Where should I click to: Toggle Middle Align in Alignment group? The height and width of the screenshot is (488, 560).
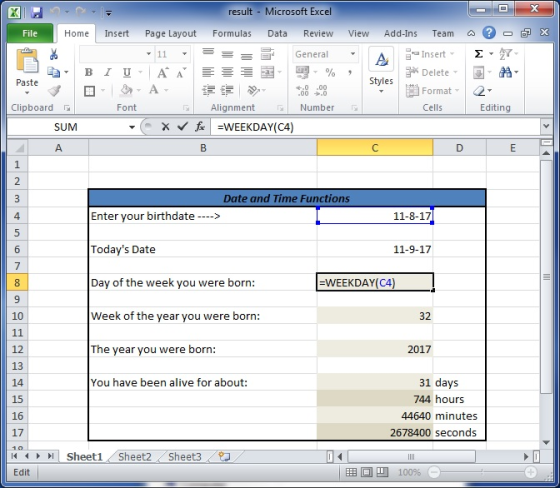point(227,54)
